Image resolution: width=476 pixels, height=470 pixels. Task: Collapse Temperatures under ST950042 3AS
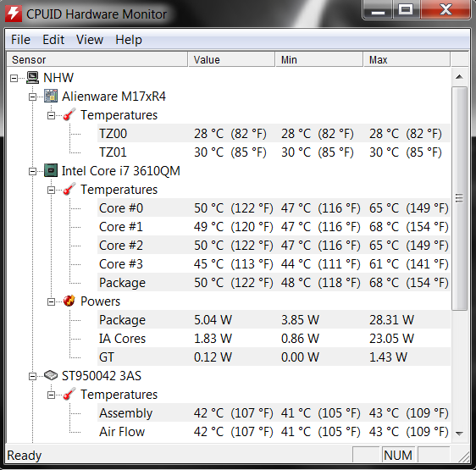pyautogui.click(x=51, y=395)
